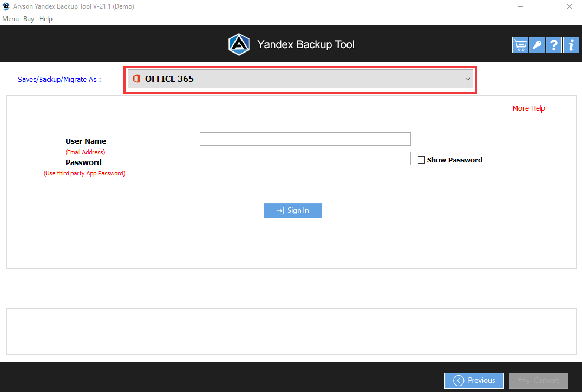Open the Menu menu
Screen dimensions: 582x392
[x=10, y=19]
